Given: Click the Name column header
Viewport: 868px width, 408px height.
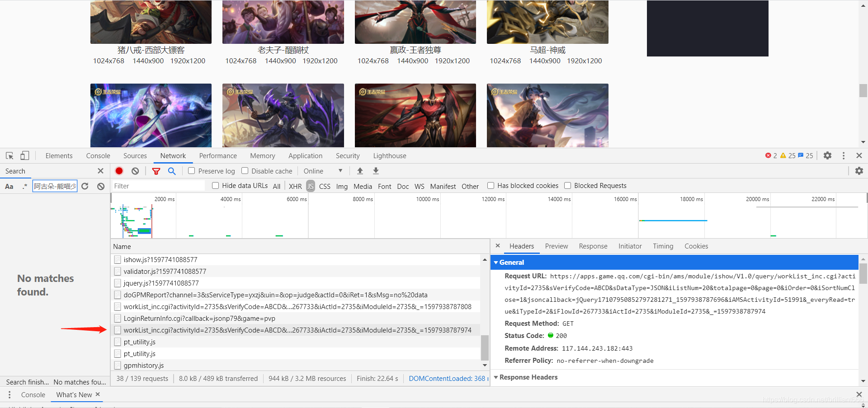Looking at the screenshot, I should pyautogui.click(x=300, y=246).
